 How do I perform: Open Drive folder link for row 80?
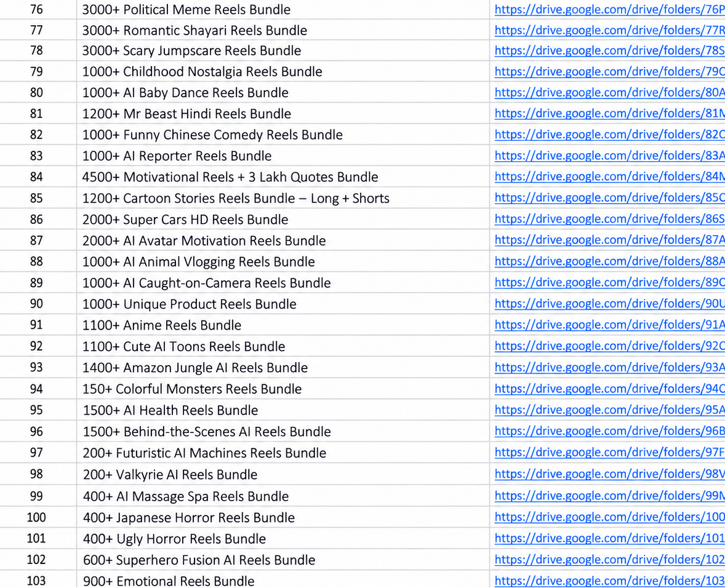click(x=609, y=92)
